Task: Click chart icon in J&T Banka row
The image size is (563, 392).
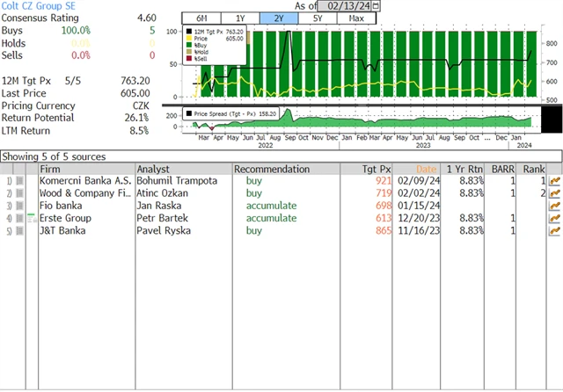Action: (x=554, y=230)
